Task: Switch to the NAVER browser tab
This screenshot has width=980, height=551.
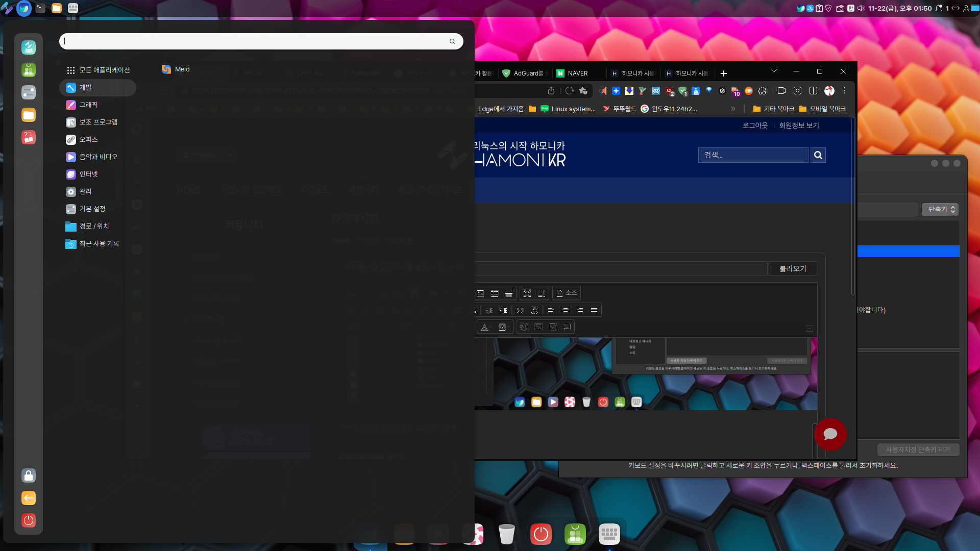Action: [578, 73]
